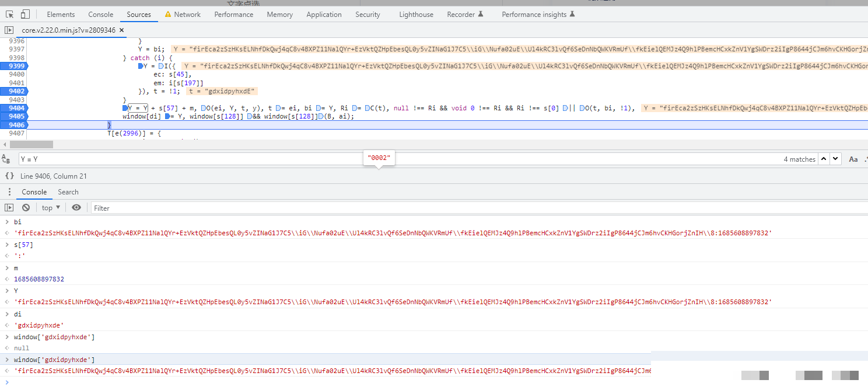Jump to the next search match

click(x=836, y=159)
